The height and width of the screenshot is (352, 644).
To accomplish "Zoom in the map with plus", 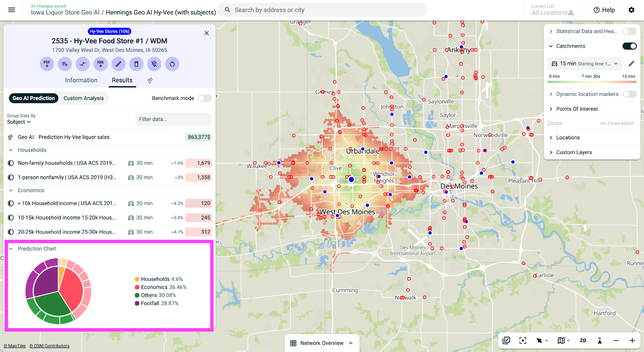I will click(632, 341).
